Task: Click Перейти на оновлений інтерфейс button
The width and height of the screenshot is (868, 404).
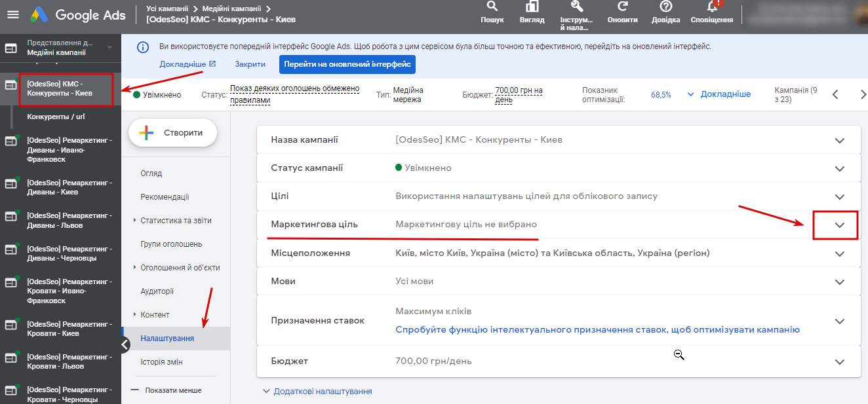Action: pyautogui.click(x=347, y=64)
